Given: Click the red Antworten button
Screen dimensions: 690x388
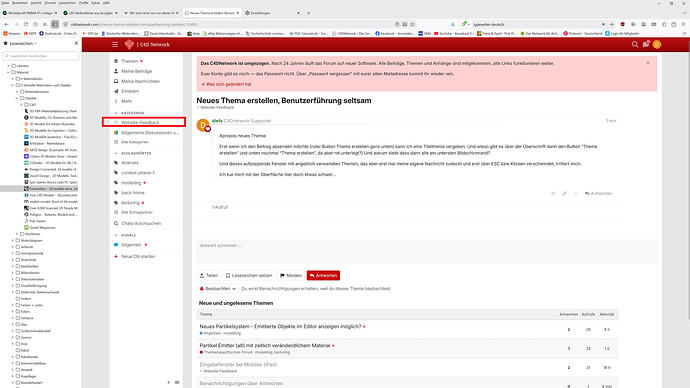Looking at the screenshot, I should click(x=323, y=275).
